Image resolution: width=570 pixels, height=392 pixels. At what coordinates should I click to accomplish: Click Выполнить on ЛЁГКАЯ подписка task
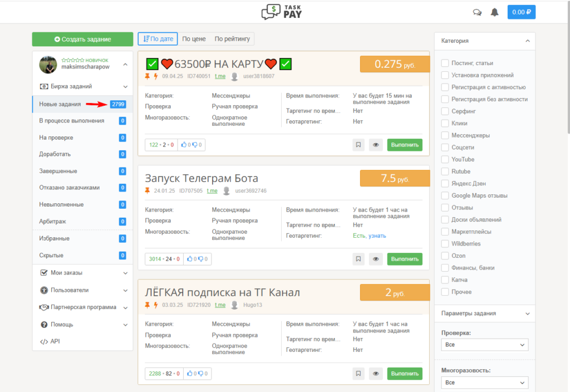405,374
